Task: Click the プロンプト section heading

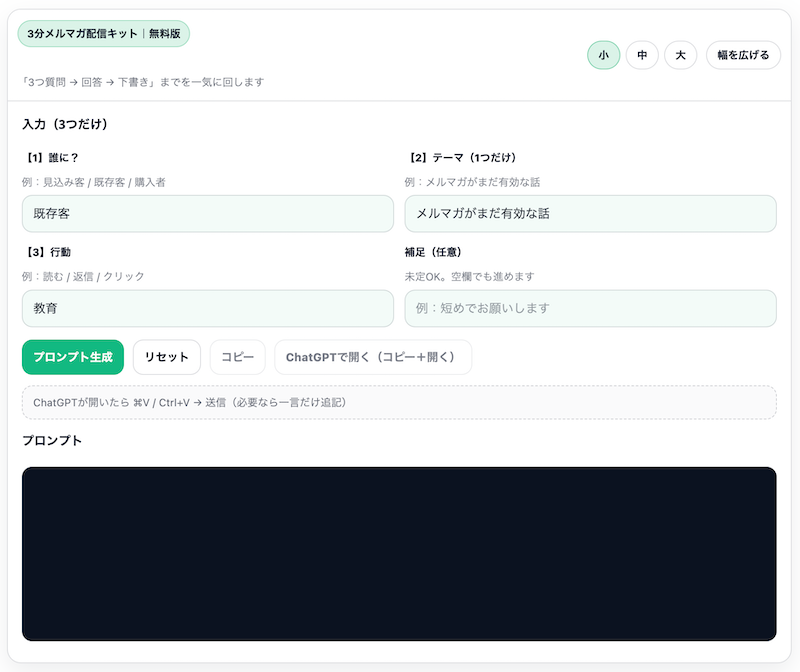Action: pyautogui.click(x=52, y=440)
